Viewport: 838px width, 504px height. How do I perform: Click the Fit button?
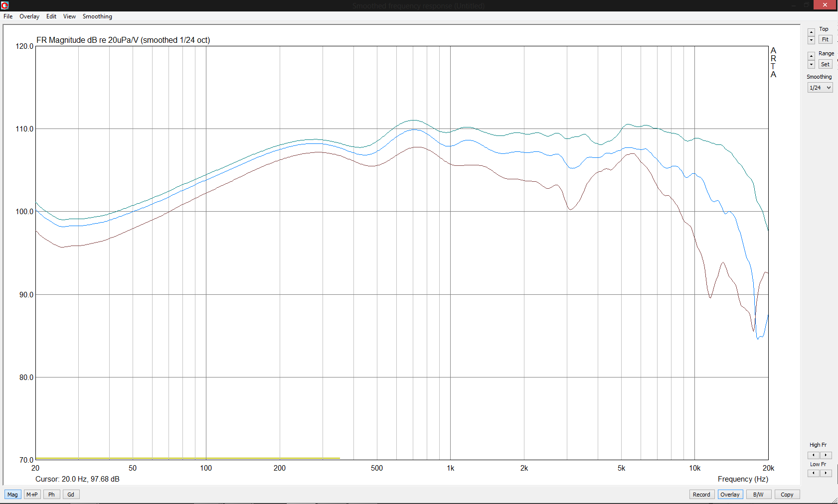tap(825, 40)
